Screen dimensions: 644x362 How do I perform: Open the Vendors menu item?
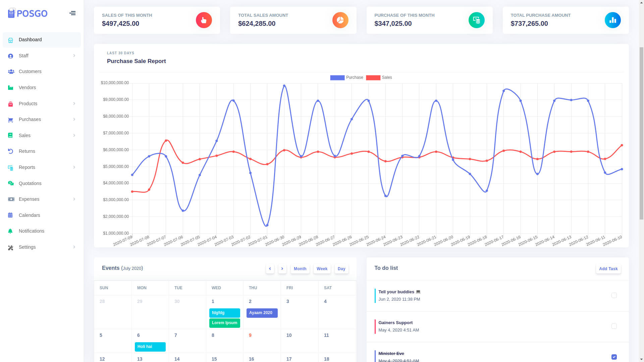tap(42, 87)
